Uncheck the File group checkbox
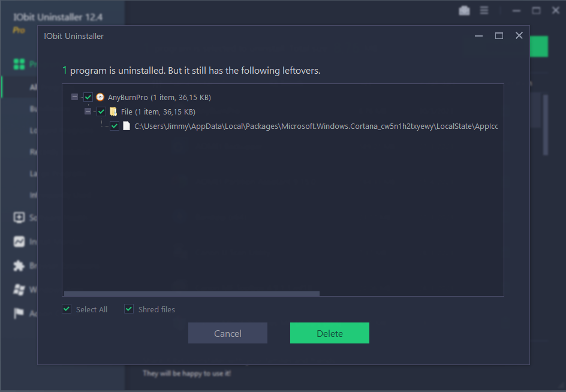The image size is (566, 392). click(x=101, y=111)
